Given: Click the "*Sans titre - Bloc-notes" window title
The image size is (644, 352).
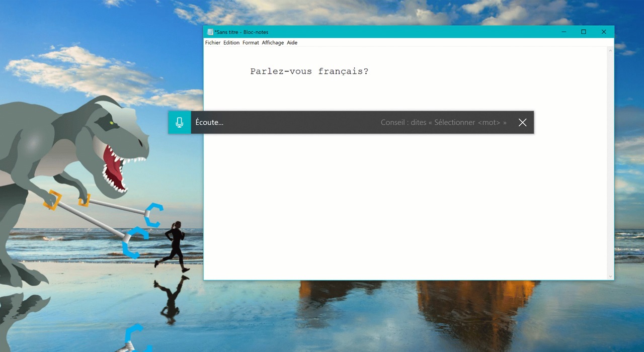Looking at the screenshot, I should 242,32.
